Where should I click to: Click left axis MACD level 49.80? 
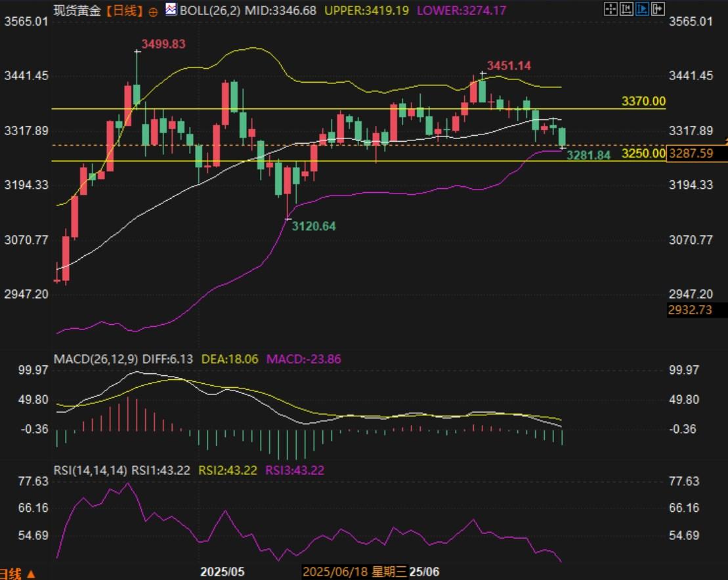point(33,400)
